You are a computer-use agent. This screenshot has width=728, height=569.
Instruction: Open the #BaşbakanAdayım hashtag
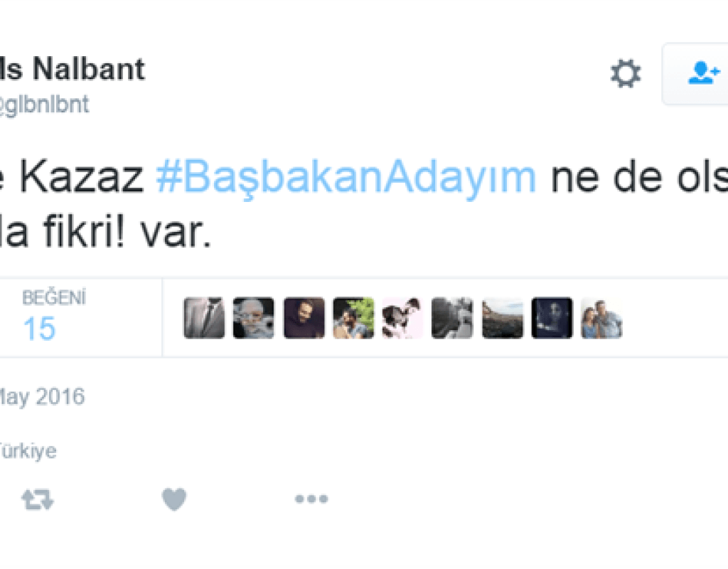[346, 177]
